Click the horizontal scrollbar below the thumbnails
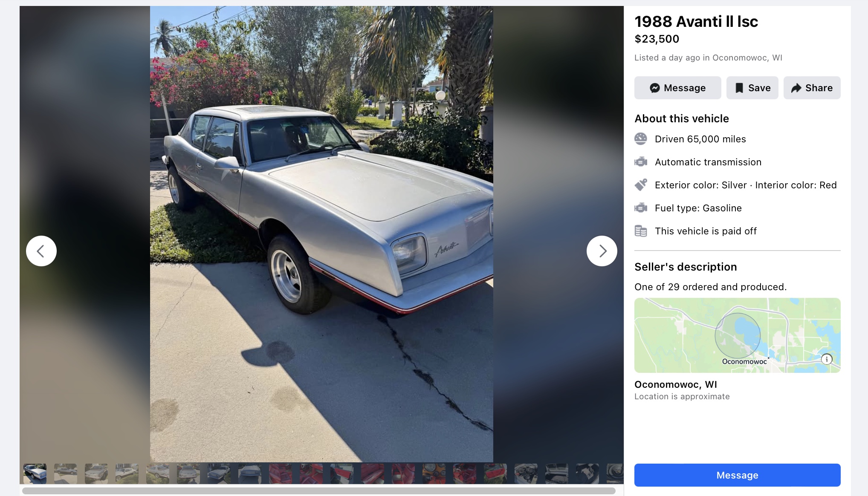This screenshot has width=868, height=496. tap(319, 491)
